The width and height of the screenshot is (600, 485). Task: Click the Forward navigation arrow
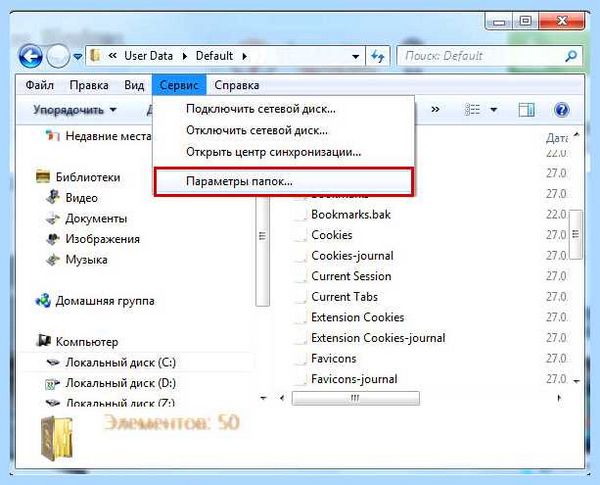point(58,56)
